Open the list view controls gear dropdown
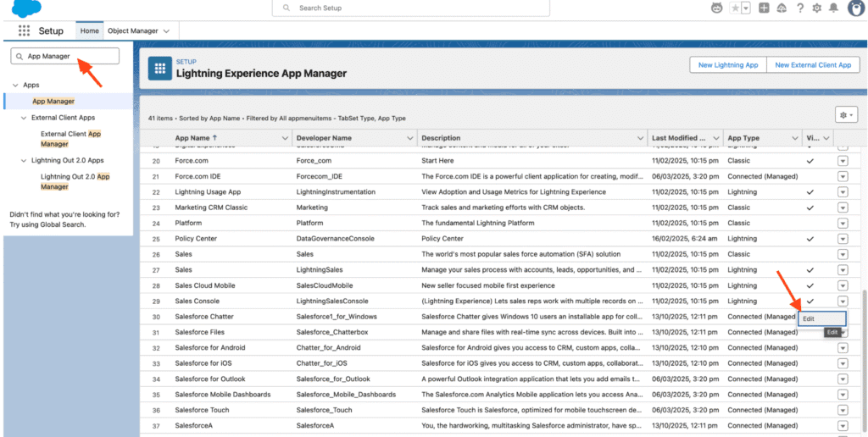 point(846,113)
